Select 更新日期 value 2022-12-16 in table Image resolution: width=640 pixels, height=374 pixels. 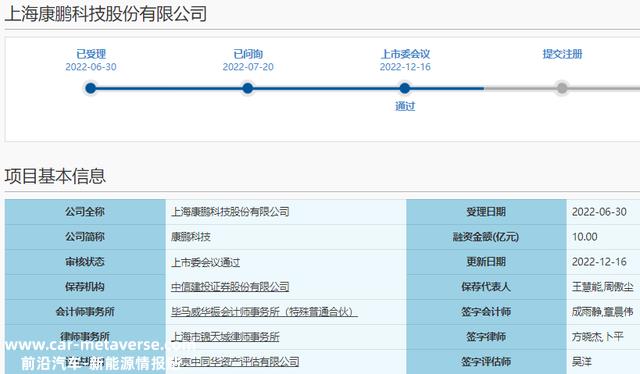[599, 262]
